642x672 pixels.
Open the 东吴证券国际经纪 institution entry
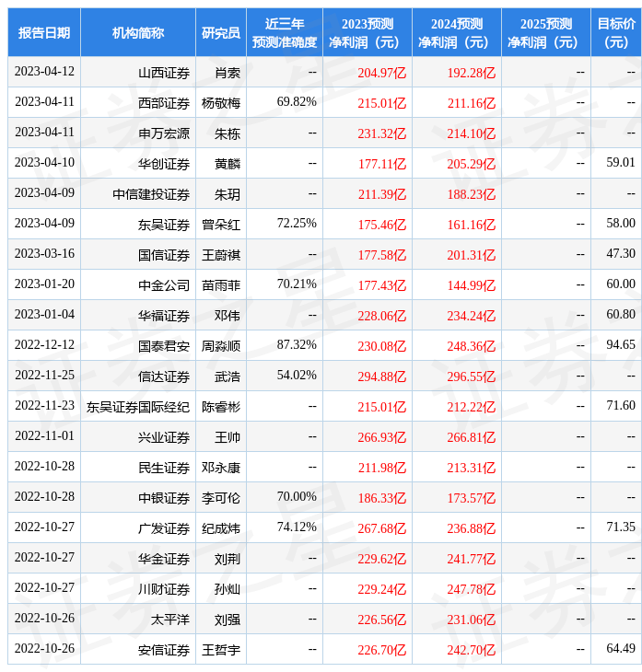pyautogui.click(x=138, y=406)
